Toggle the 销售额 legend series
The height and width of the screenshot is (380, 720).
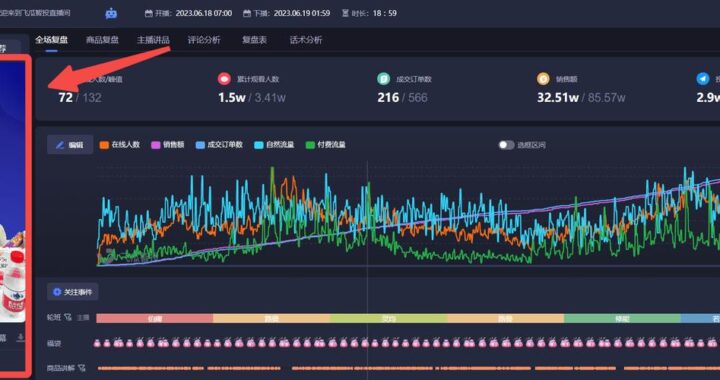[168, 145]
